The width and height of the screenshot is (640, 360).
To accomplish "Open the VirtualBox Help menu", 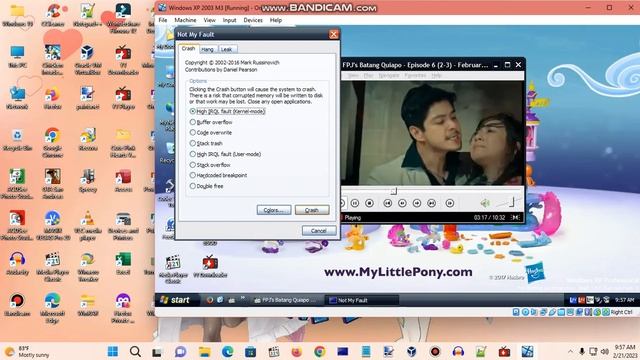I will pyautogui.click(x=276, y=20).
